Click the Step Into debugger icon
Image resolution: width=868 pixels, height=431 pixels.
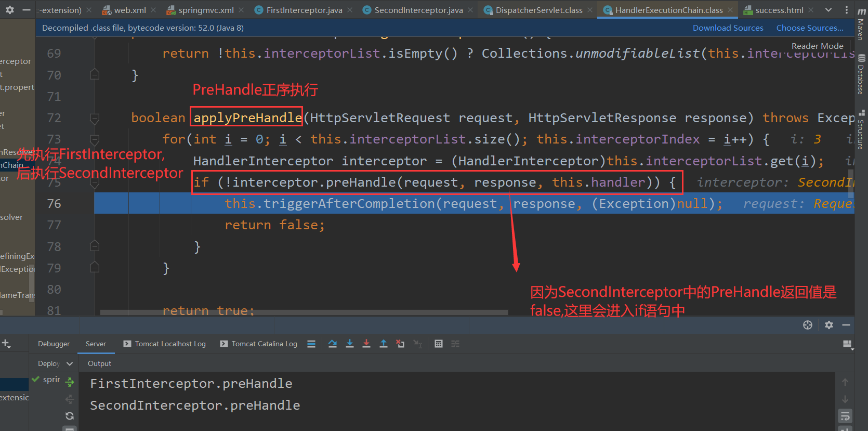[350, 344]
